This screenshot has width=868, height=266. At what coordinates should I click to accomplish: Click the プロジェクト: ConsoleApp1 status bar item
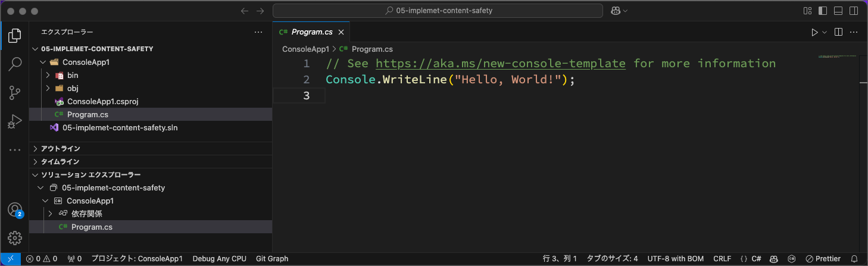click(x=136, y=259)
